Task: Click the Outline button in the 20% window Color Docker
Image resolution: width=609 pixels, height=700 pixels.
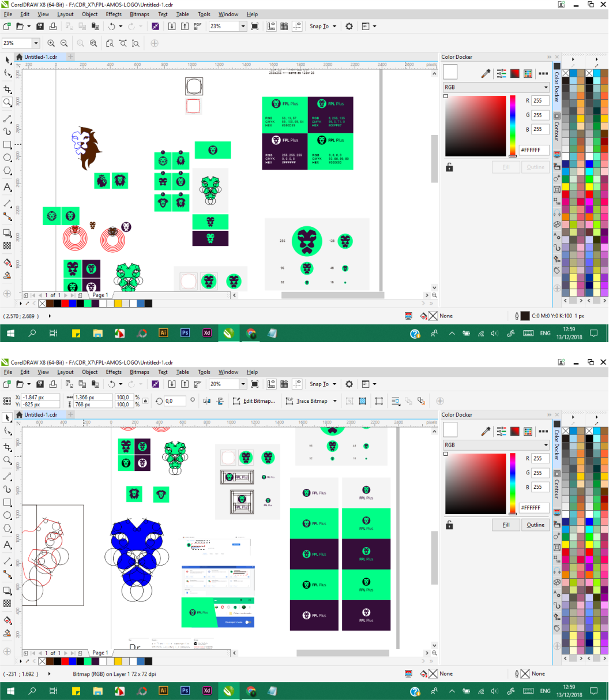Action: 535,525
